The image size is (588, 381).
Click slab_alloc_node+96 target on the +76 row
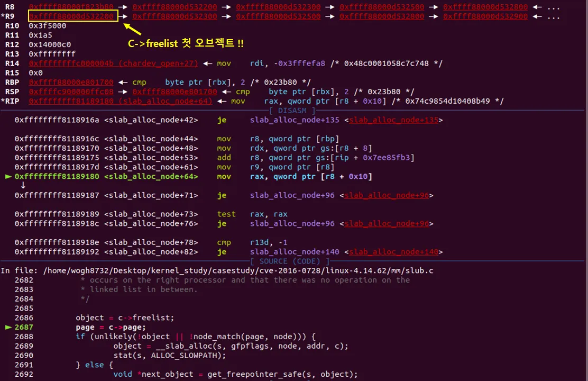tap(386, 223)
